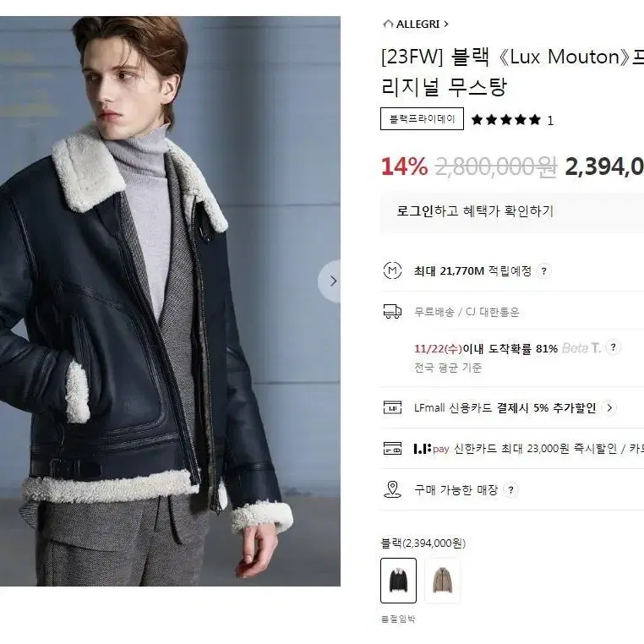This screenshot has height=644, width=644.
Task: Open help for 구매 가능한 매장
Action: (x=510, y=490)
